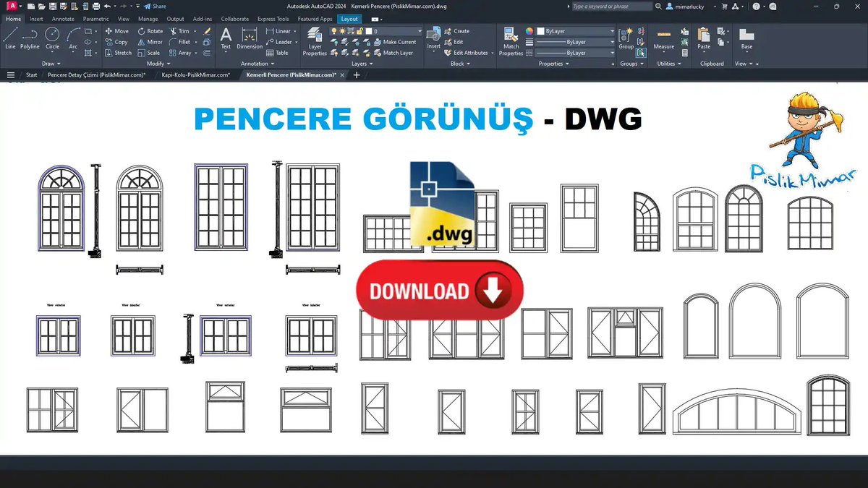Select the Fillet tool

pos(179,42)
